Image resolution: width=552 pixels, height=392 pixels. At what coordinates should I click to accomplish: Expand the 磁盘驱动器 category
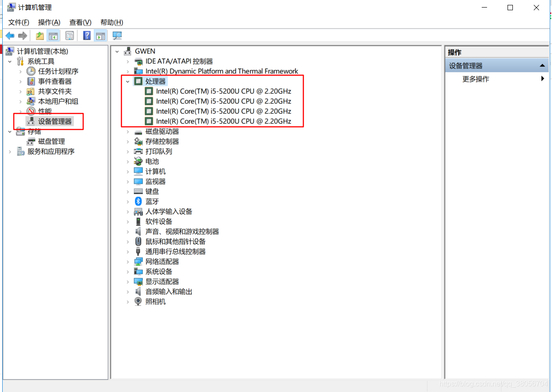[128, 132]
